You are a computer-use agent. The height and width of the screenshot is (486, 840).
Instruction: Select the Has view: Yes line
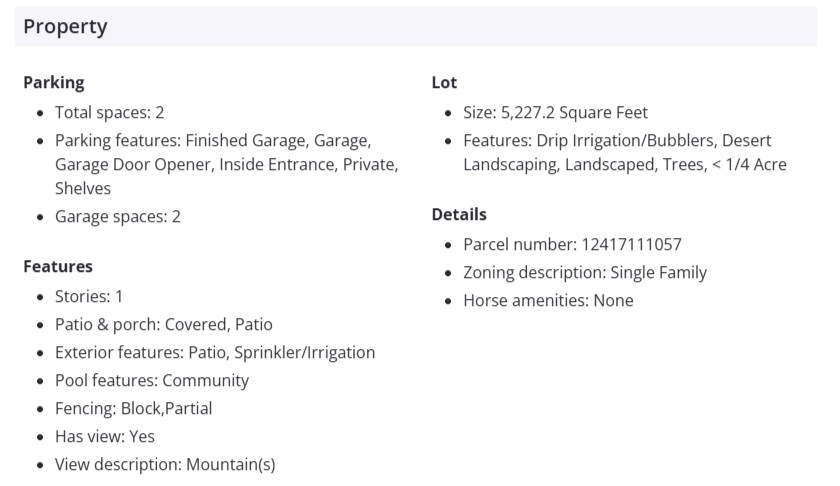pyautogui.click(x=105, y=436)
